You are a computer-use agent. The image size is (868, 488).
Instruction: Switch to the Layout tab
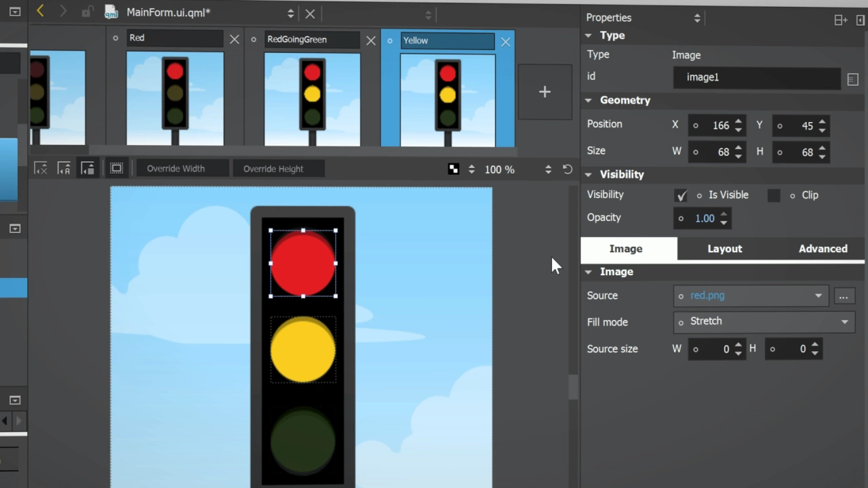pyautogui.click(x=725, y=249)
